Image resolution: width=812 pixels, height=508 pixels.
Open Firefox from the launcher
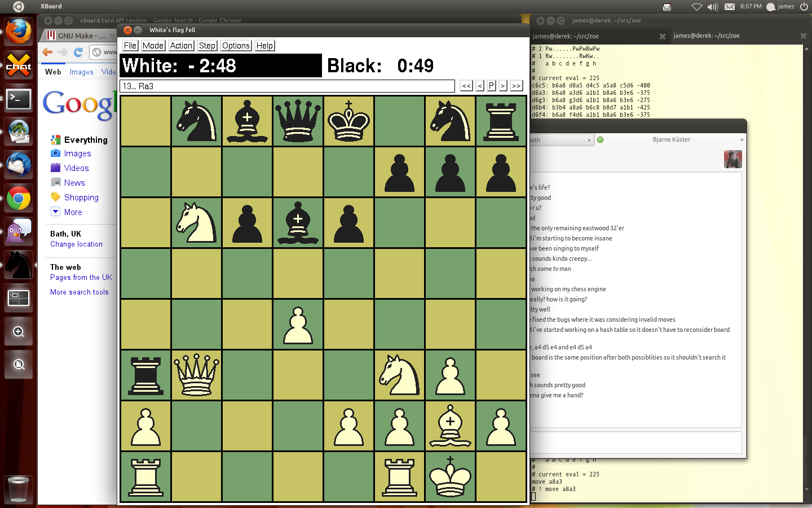click(x=19, y=32)
